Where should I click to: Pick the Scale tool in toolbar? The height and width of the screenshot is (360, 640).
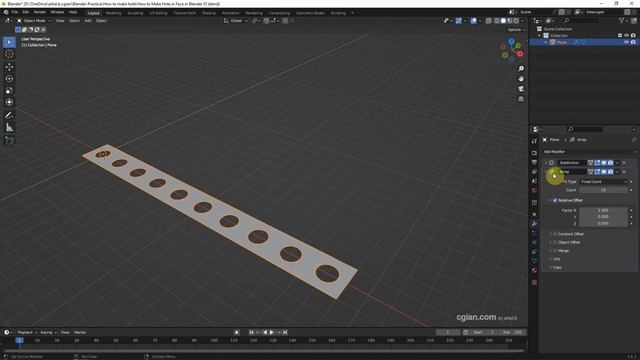click(9, 90)
